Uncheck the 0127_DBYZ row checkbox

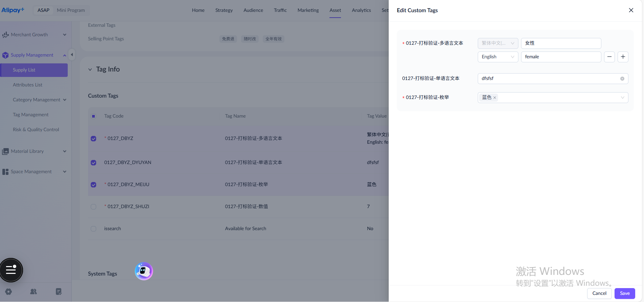93,139
